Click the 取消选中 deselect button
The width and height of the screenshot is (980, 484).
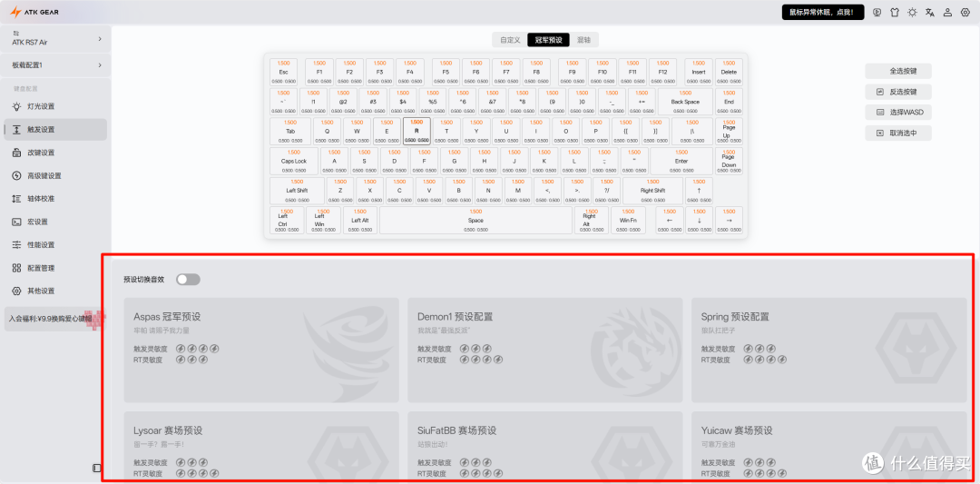click(x=898, y=133)
